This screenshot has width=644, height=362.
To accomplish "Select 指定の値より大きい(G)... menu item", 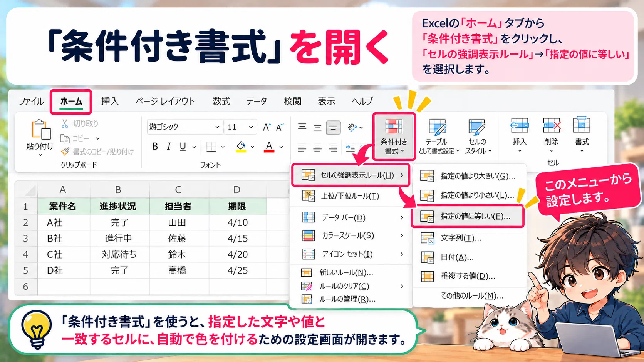I will 470,176.
